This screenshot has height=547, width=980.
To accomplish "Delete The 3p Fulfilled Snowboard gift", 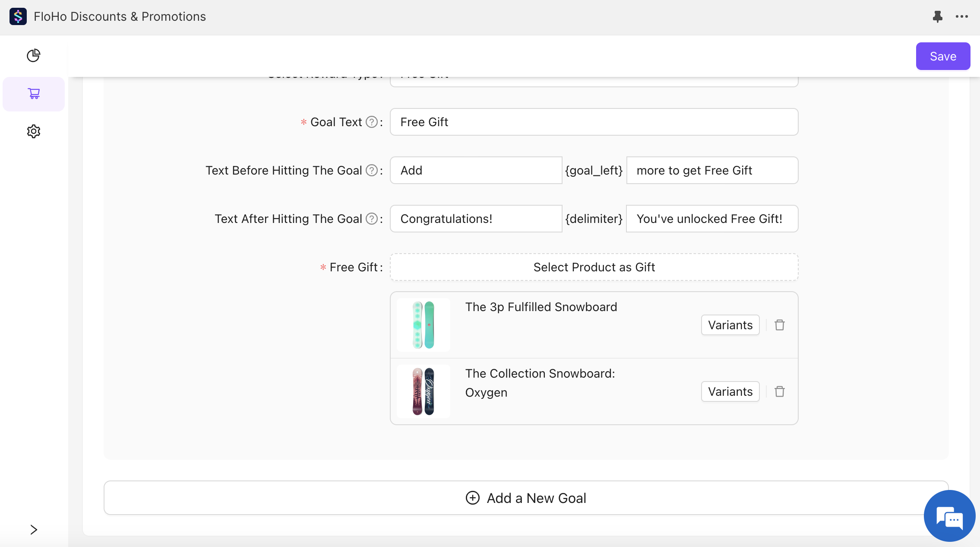I will pyautogui.click(x=779, y=325).
